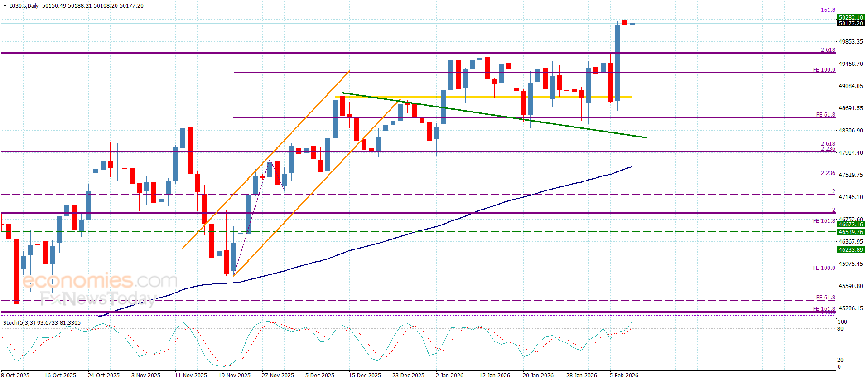
Task: Click the 5 Feb 2026 date label
Action: point(624,376)
